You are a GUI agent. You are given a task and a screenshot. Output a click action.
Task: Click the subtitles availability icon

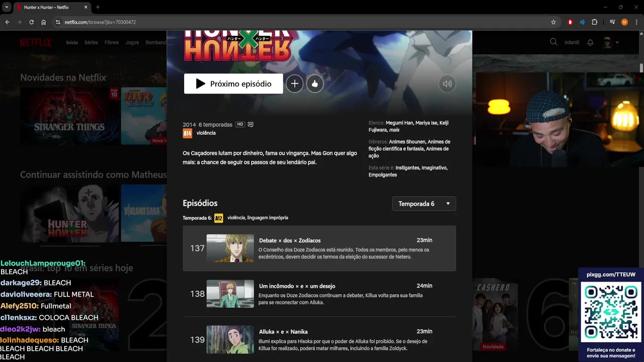pos(251,124)
